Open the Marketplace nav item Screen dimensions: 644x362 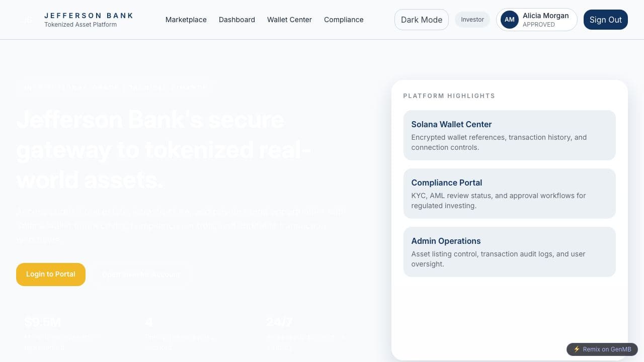pos(186,20)
